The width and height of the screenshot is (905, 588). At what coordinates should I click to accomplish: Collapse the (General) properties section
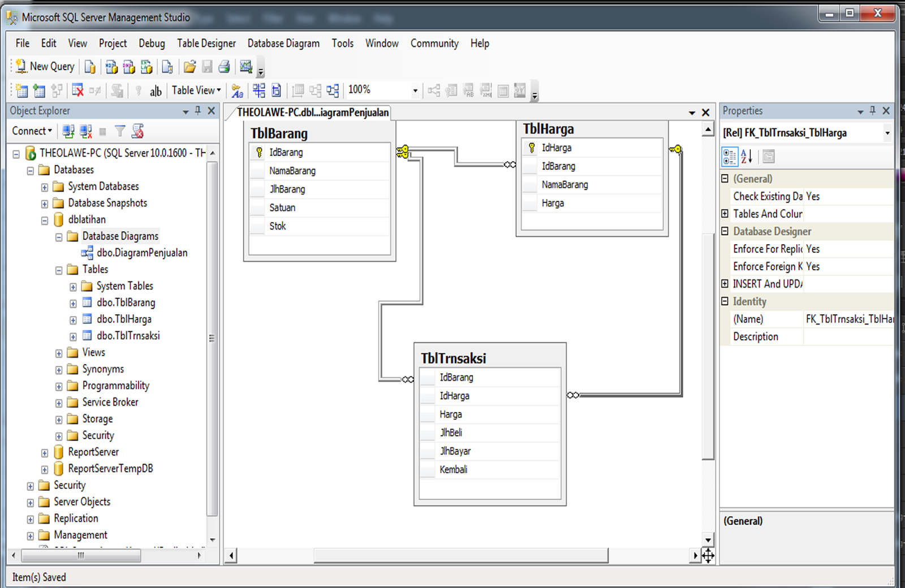point(725,179)
